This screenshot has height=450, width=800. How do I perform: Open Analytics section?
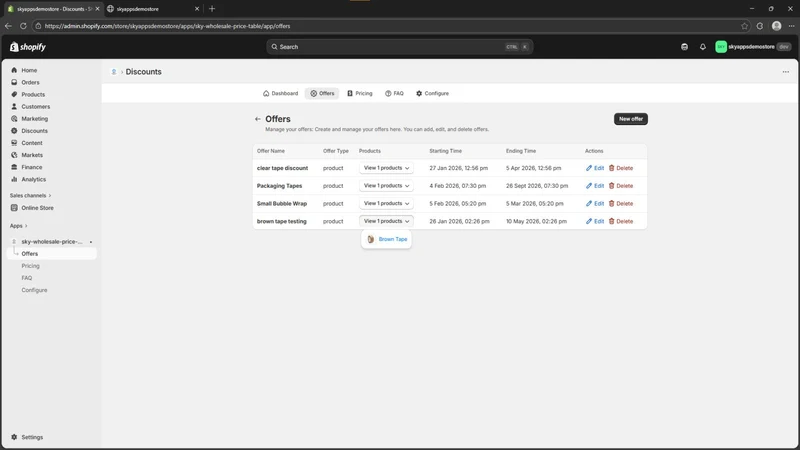[33, 179]
